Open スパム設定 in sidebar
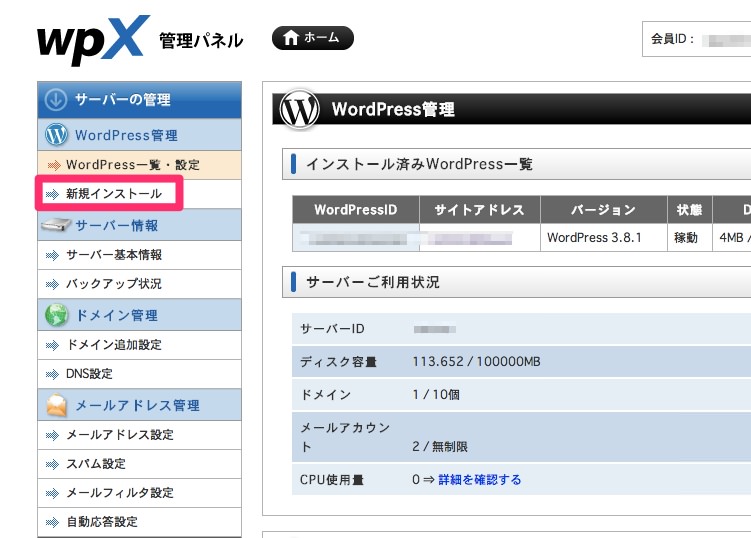 (139, 464)
